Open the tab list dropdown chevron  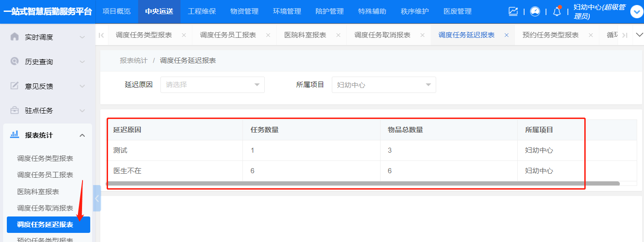[639, 35]
